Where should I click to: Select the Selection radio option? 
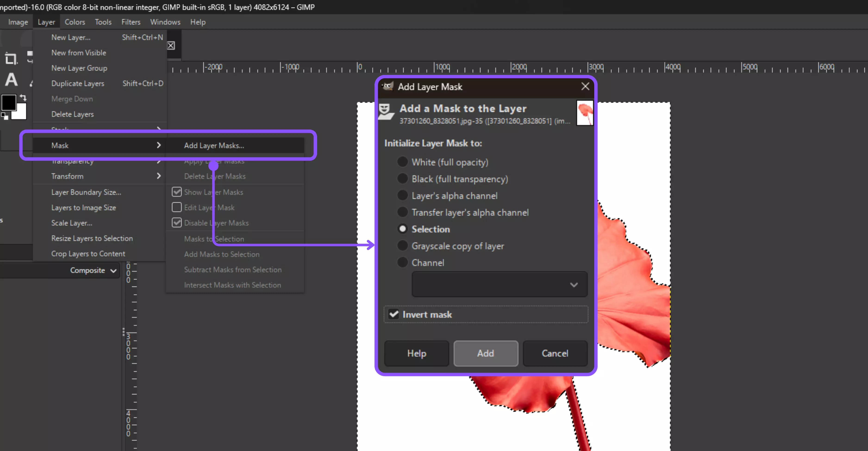tap(402, 229)
